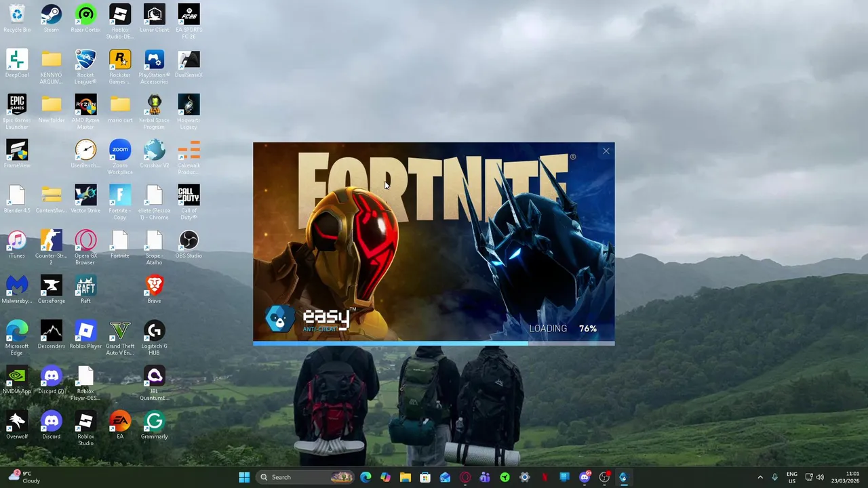Select the Zoom Workplace shortcut
This screenshot has width=868, height=488.
[x=120, y=158]
